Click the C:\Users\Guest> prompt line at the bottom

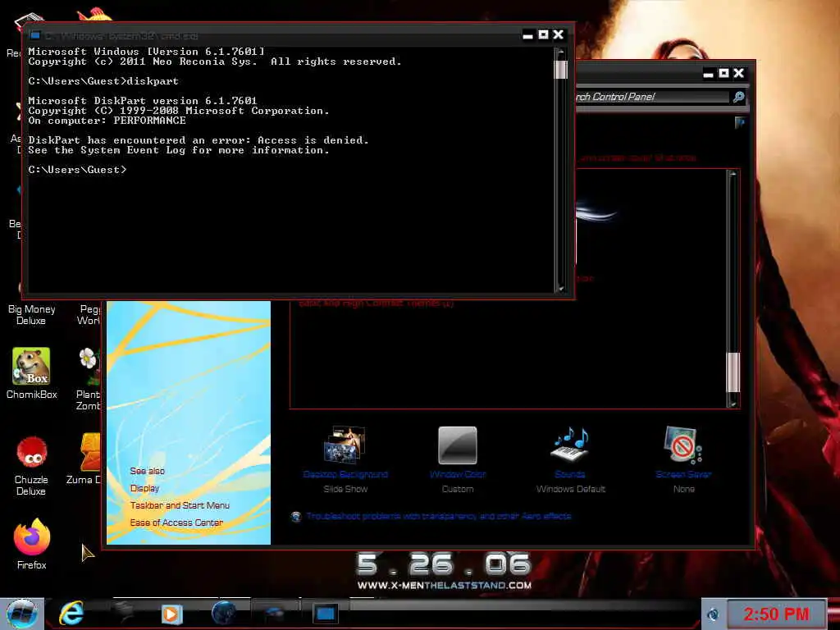pos(78,170)
